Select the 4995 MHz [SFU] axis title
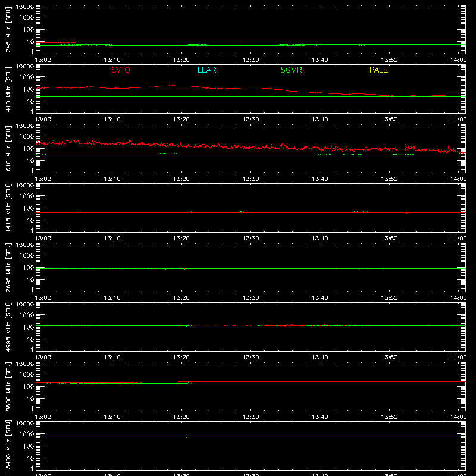Viewport: 476px width, 476px height. 8,327
